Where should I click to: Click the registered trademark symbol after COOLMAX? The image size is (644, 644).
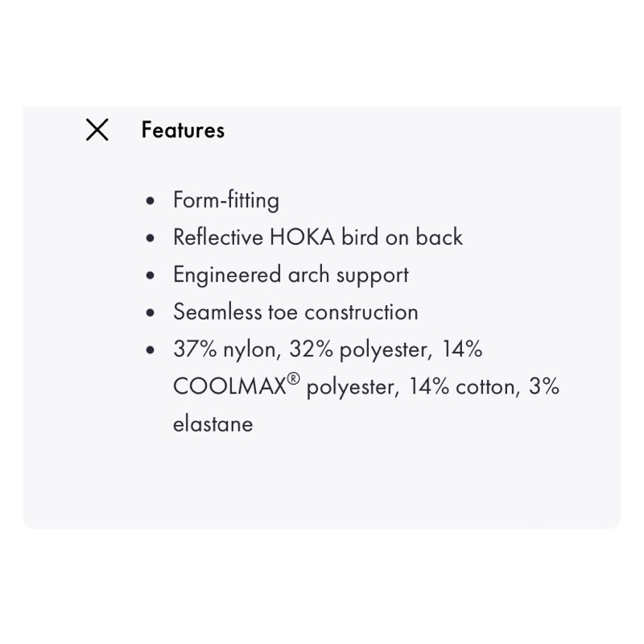[x=294, y=379]
